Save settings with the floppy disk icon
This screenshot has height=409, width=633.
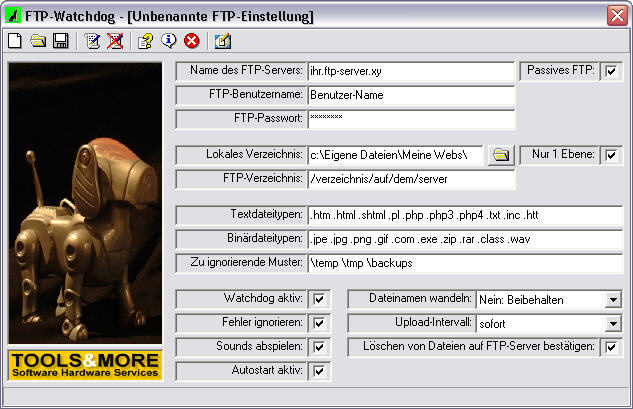(x=61, y=41)
